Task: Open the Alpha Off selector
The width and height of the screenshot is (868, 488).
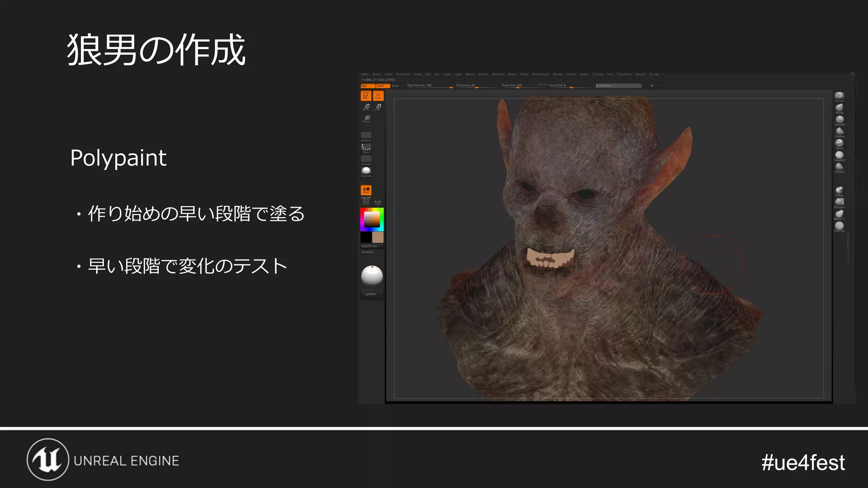Action: tap(366, 136)
